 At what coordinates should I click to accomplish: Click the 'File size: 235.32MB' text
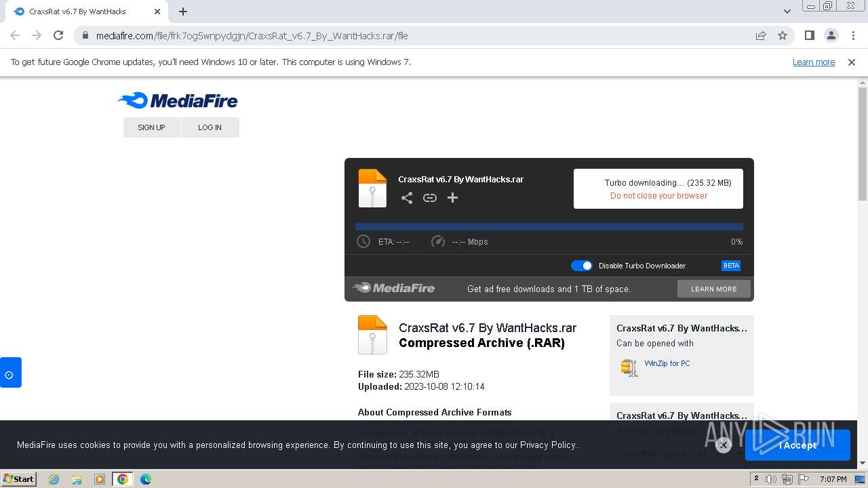(399, 374)
